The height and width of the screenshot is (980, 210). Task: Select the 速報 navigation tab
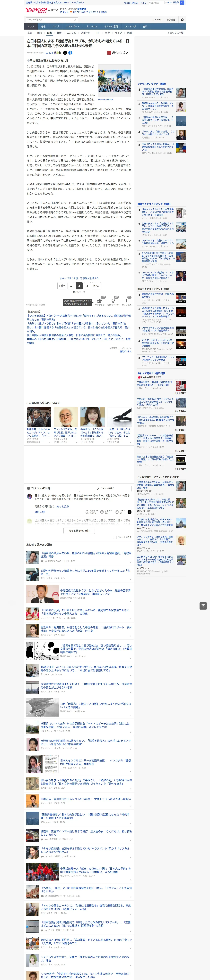click(x=43, y=27)
